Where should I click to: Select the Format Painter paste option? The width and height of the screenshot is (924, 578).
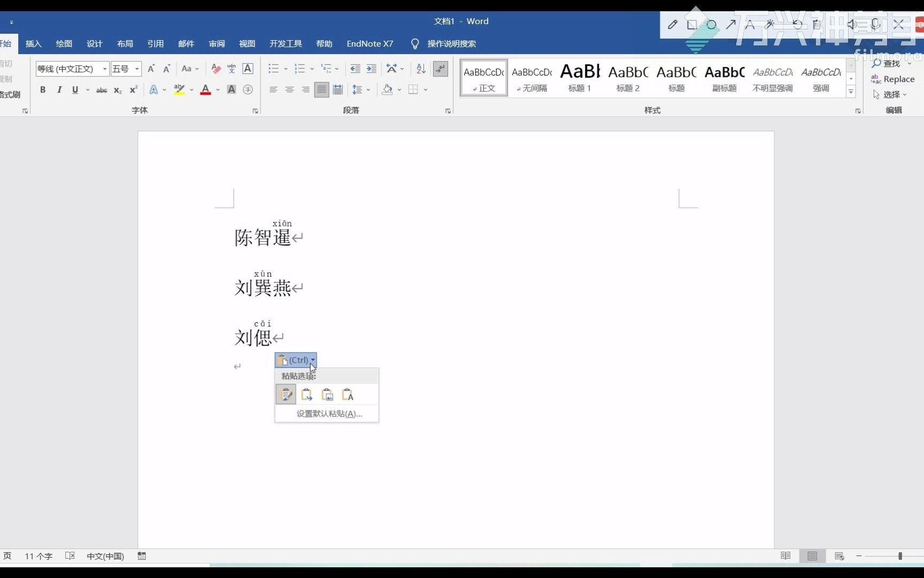click(x=286, y=394)
